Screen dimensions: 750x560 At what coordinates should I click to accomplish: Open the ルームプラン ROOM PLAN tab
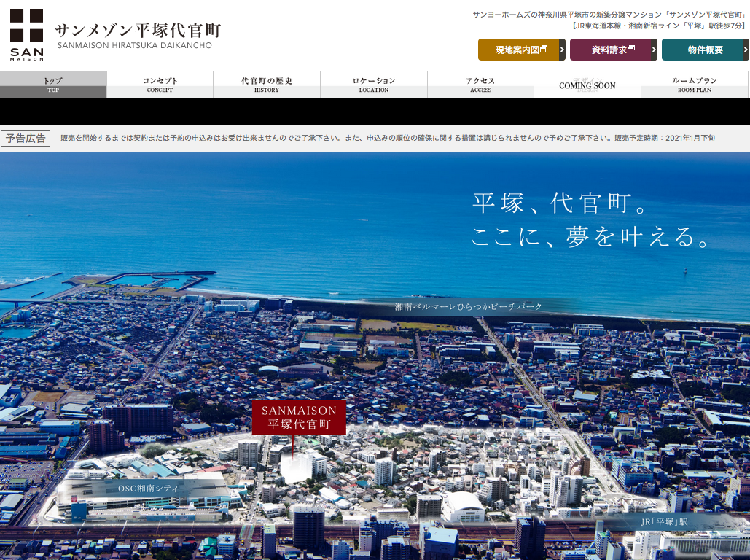coord(695,85)
